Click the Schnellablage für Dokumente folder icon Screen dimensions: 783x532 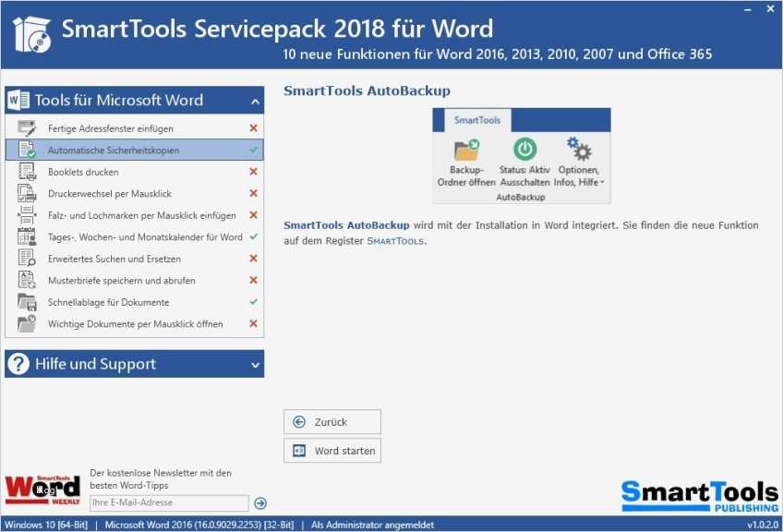click(27, 302)
